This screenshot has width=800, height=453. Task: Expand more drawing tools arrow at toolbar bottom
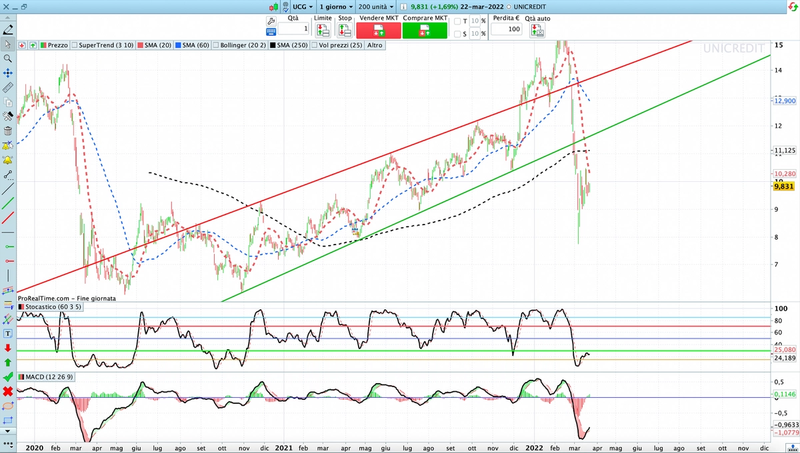(8, 432)
